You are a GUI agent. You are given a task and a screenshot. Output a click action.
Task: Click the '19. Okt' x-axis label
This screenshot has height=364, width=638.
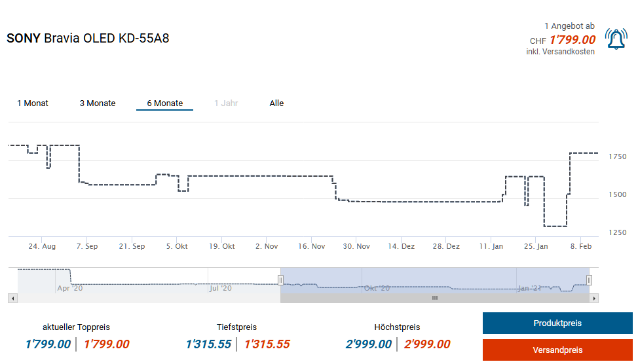pyautogui.click(x=222, y=246)
